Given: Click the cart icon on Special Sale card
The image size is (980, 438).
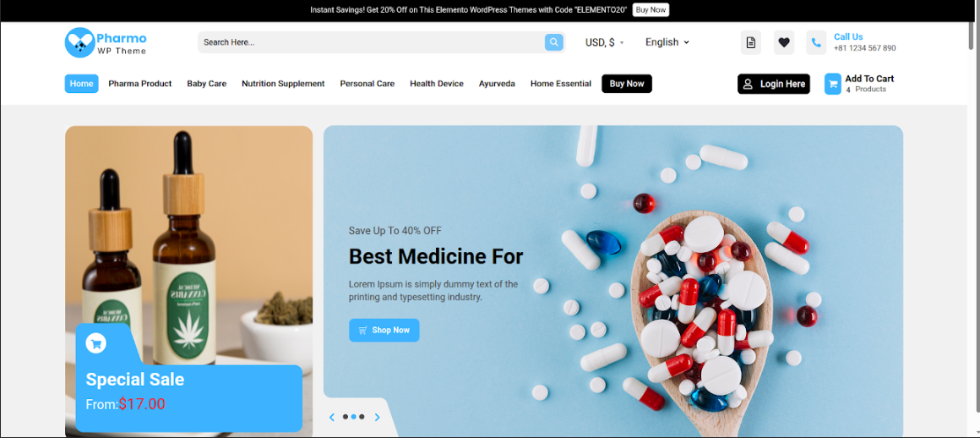Looking at the screenshot, I should click(95, 343).
